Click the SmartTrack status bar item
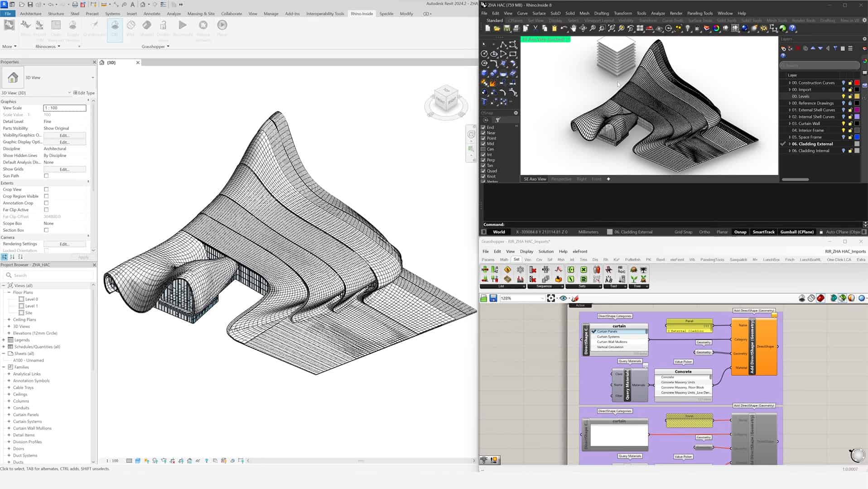The width and height of the screenshot is (868, 489). click(x=763, y=231)
